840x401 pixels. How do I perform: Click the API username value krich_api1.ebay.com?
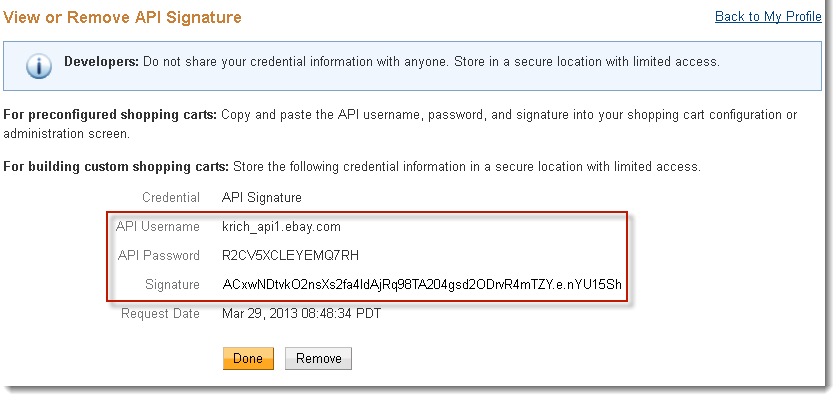click(x=281, y=227)
